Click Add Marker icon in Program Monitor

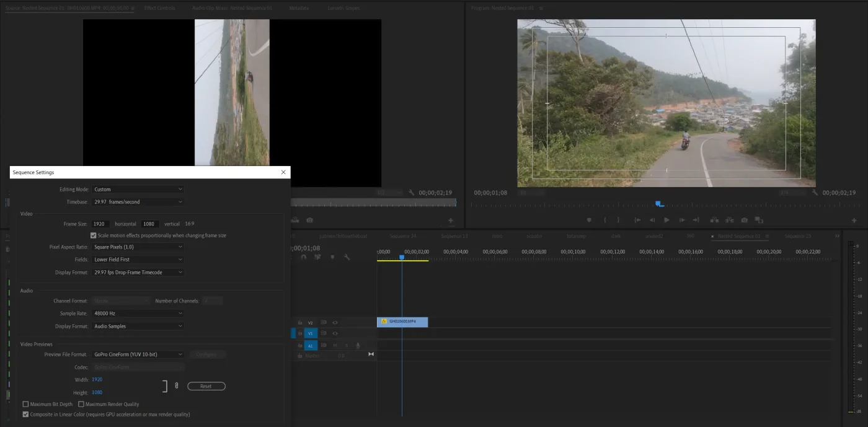pyautogui.click(x=588, y=220)
